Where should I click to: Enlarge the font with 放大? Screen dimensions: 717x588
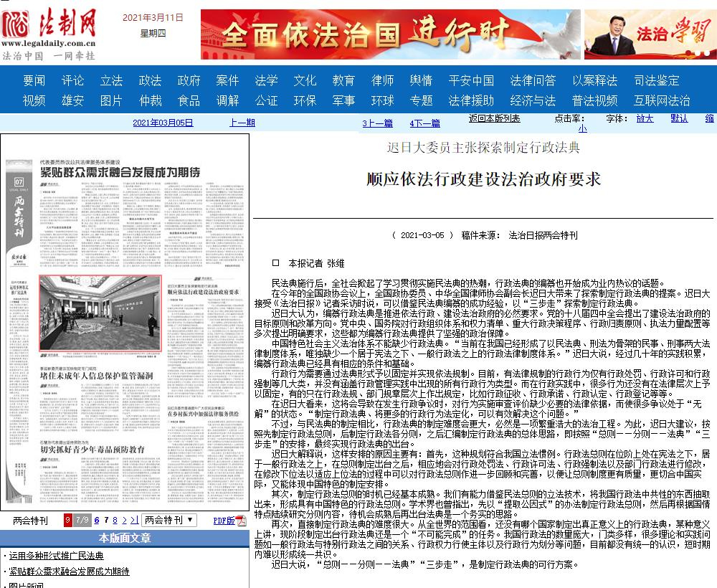point(645,118)
